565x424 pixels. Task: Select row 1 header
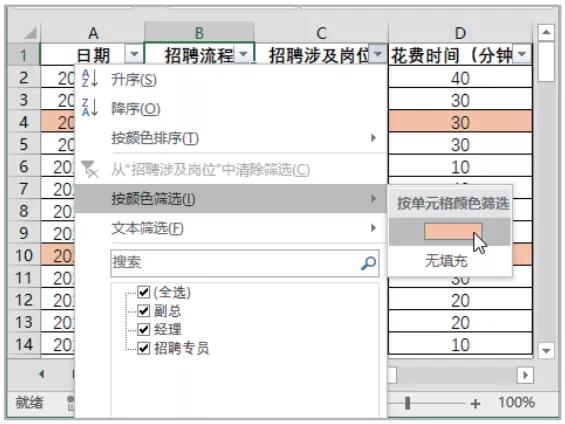(23, 55)
